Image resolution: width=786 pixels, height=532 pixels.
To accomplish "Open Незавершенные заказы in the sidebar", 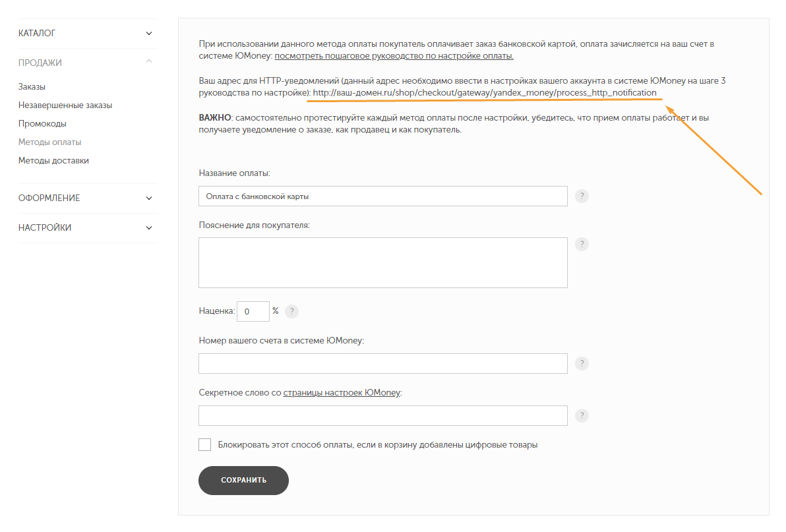I will coord(65,105).
